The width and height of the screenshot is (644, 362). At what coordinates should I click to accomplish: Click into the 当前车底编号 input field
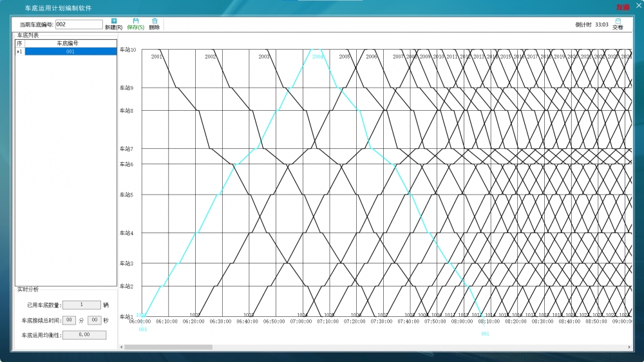(x=79, y=24)
